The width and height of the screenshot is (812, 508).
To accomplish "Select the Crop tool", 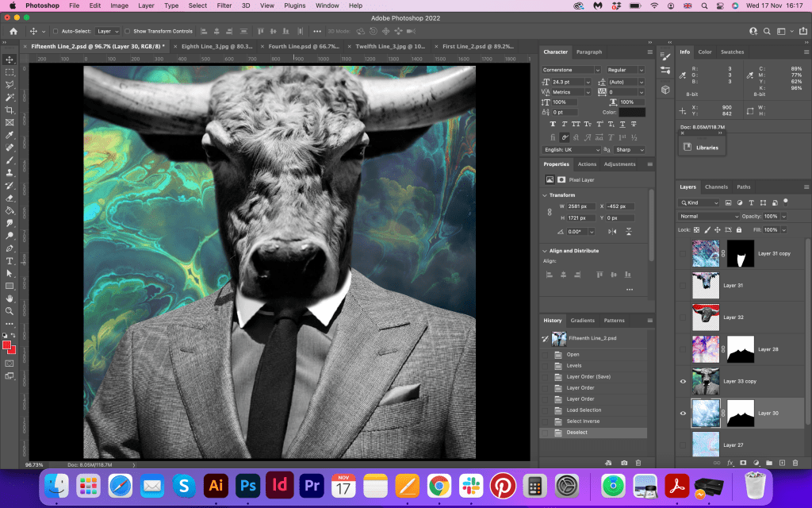I will click(x=10, y=110).
